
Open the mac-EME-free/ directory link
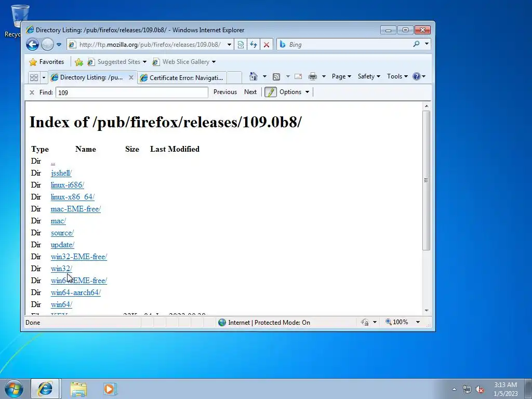coord(76,209)
